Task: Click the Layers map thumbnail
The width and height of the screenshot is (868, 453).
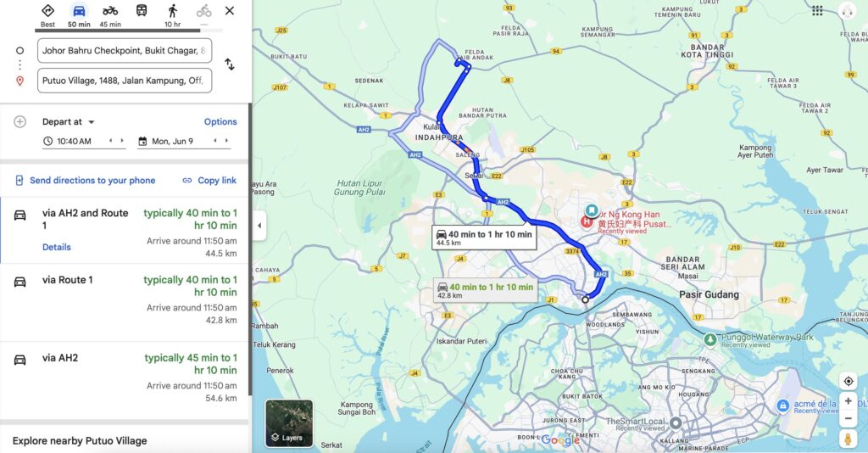Action: coord(289,423)
